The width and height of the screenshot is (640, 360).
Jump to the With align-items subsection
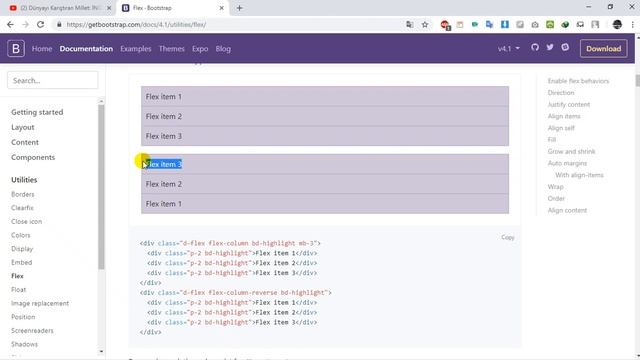coord(579,175)
